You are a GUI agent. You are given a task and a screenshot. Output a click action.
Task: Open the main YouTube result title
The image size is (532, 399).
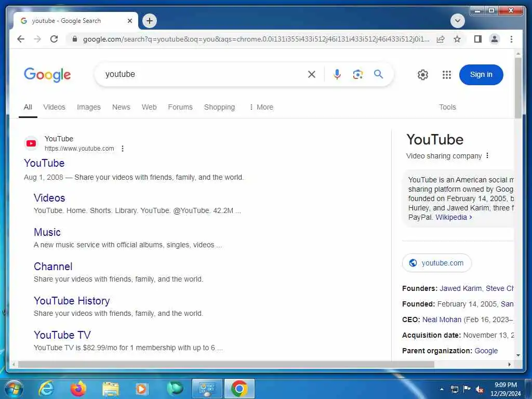[x=44, y=163]
